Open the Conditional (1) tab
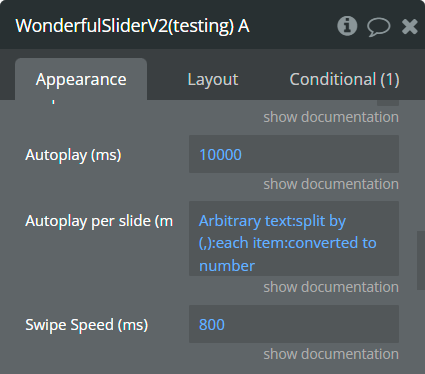425x374 pixels. pyautogui.click(x=344, y=79)
